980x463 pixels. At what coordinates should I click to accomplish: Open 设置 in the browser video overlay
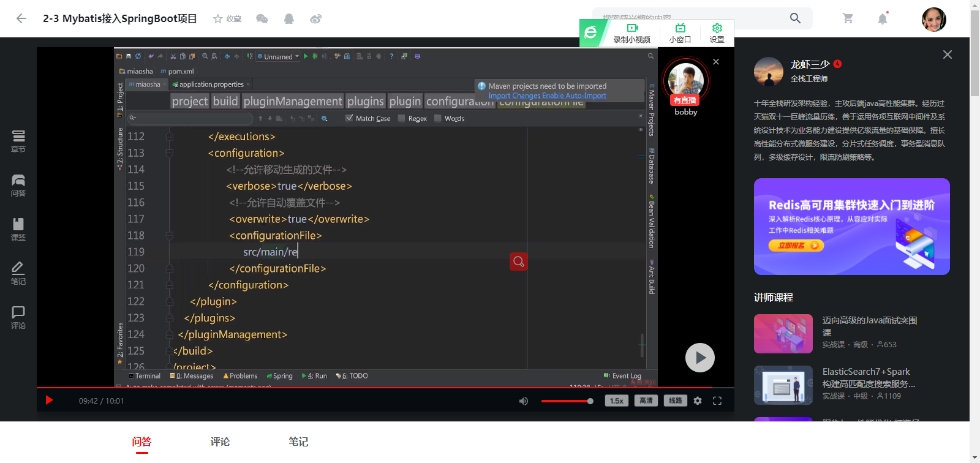[717, 34]
